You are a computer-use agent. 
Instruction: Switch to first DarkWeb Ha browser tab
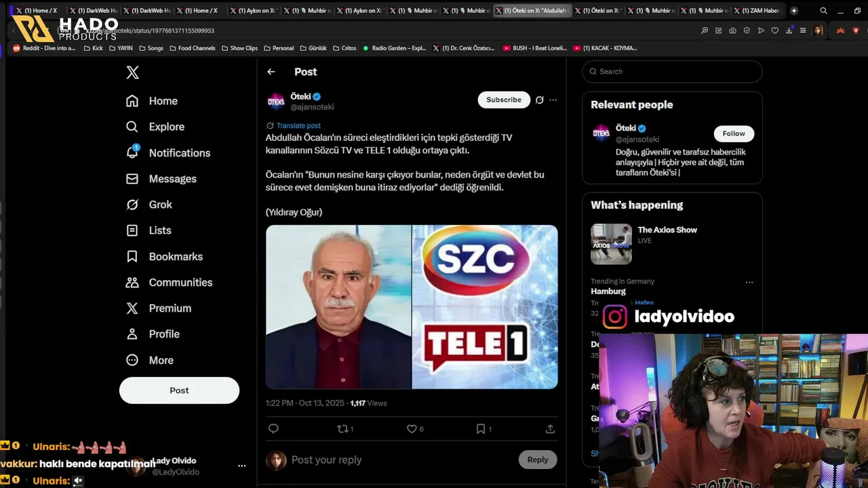coord(93,11)
